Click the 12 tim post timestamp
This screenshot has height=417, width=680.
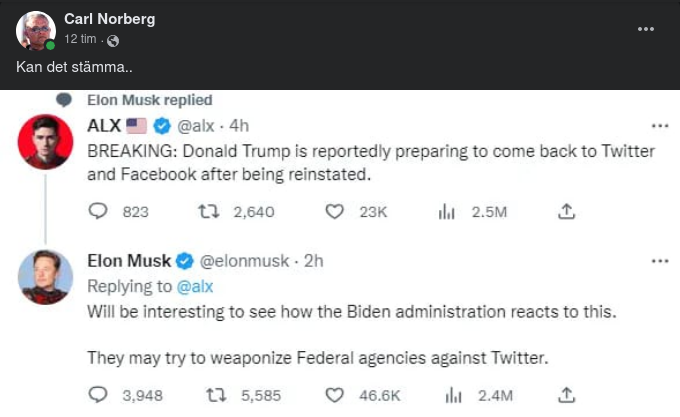80,39
